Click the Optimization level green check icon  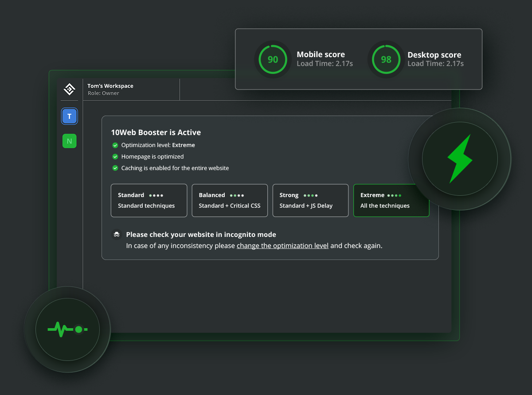[x=115, y=145]
